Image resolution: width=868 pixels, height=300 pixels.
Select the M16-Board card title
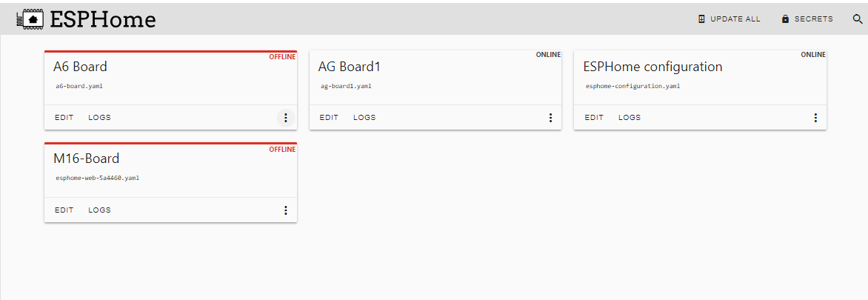pyautogui.click(x=86, y=159)
